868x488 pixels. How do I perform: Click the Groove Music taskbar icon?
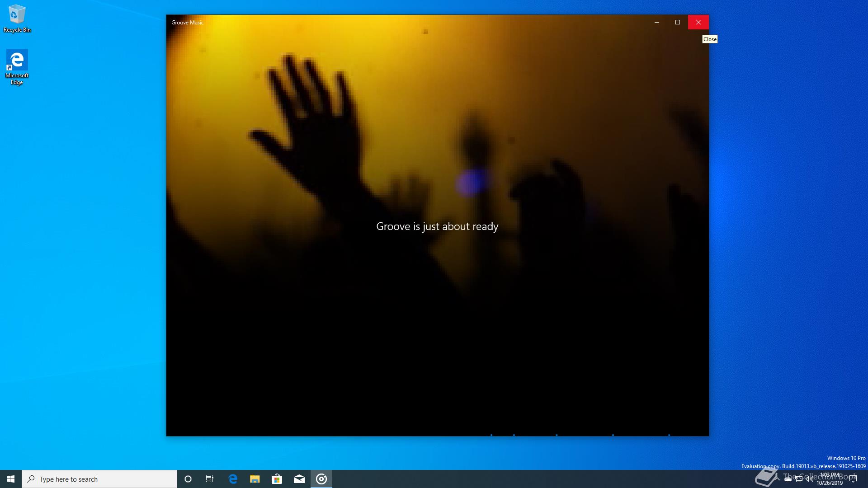(321, 479)
